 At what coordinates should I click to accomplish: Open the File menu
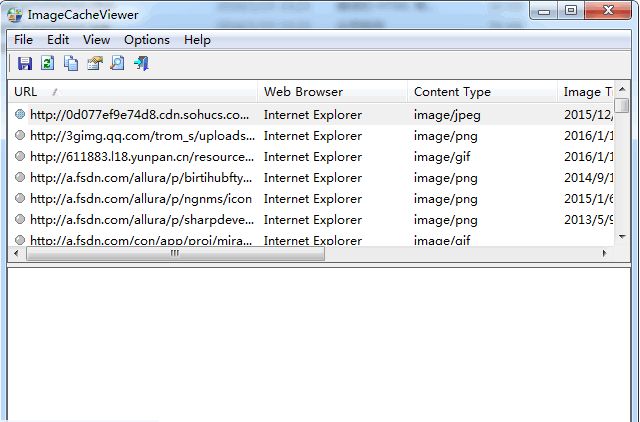click(23, 40)
